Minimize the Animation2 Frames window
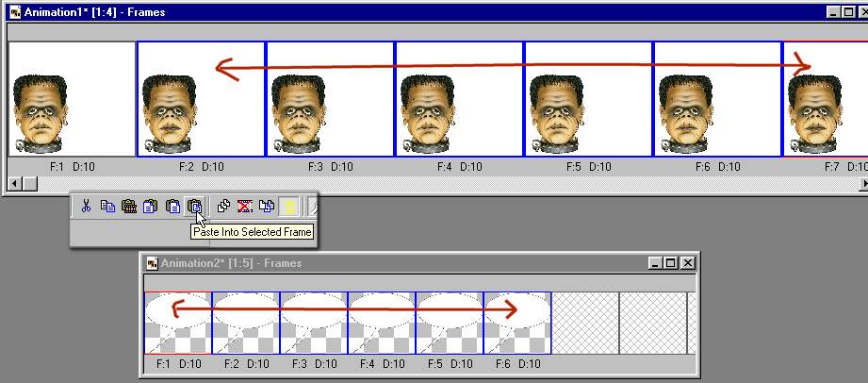The height and width of the screenshot is (383, 868). tap(656, 263)
